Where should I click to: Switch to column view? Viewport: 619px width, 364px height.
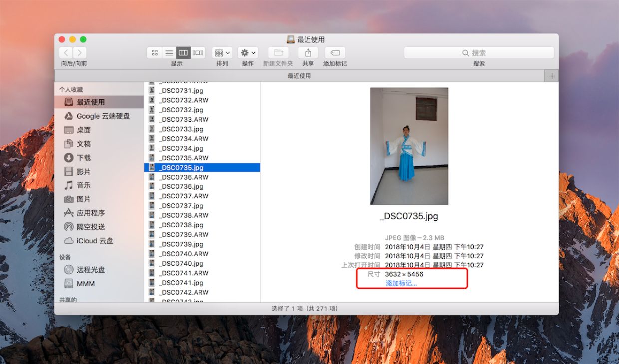[183, 53]
